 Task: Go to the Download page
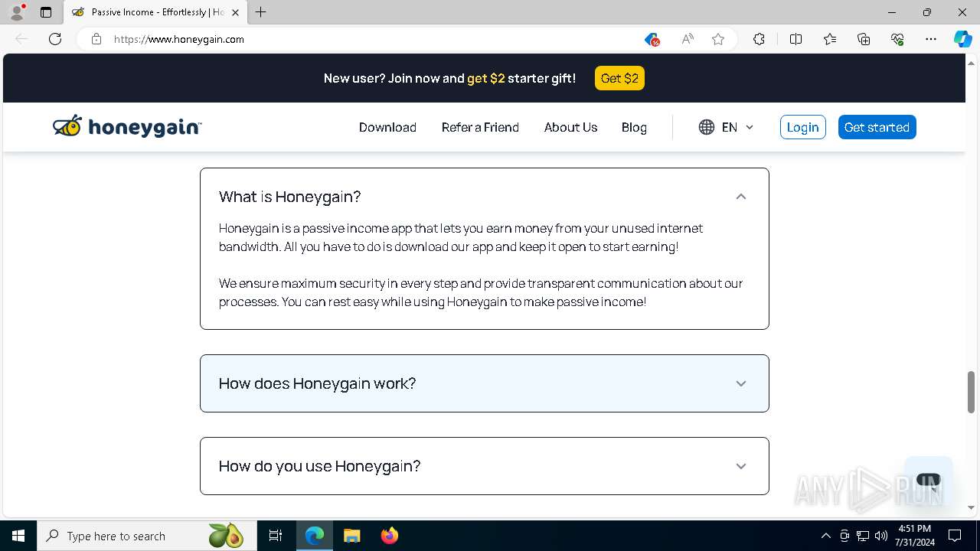click(x=387, y=127)
